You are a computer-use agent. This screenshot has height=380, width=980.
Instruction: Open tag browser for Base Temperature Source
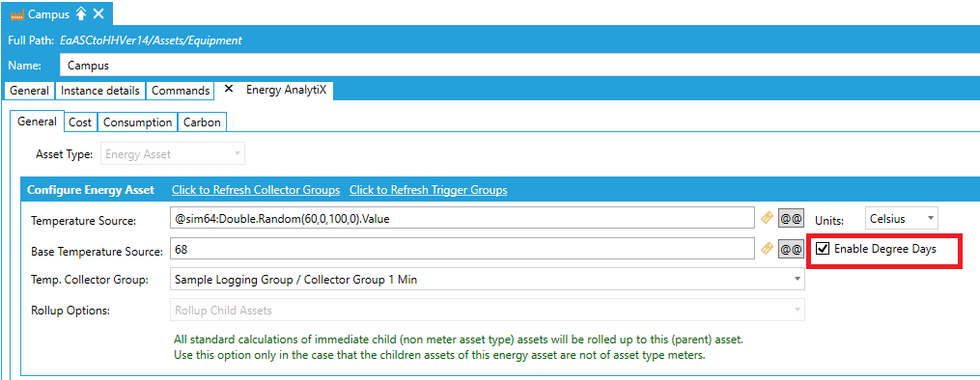pos(767,249)
